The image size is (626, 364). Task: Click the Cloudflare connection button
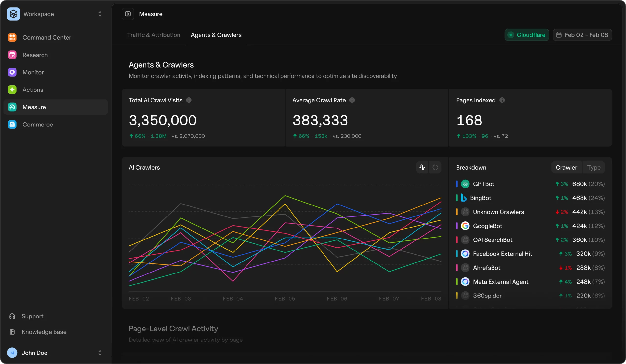(x=527, y=35)
